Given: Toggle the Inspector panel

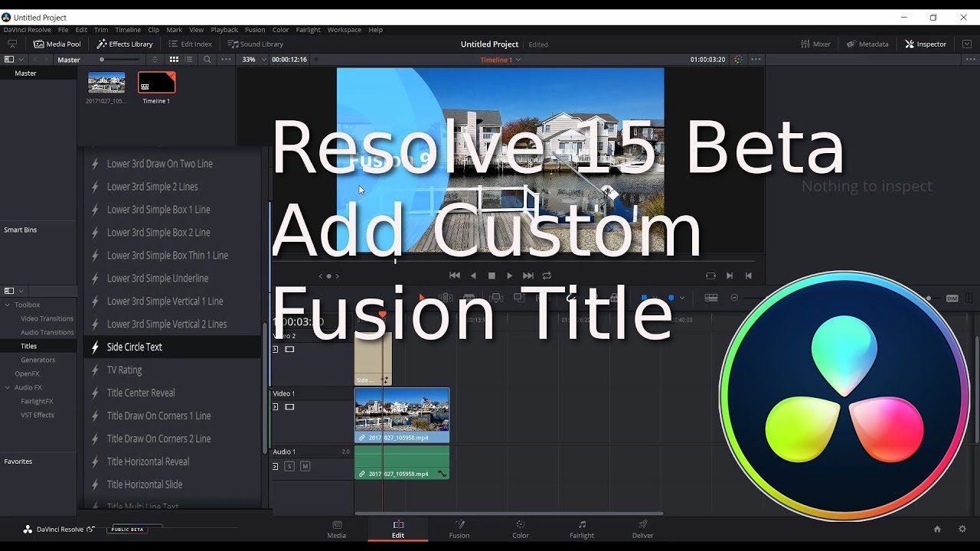Looking at the screenshot, I should (926, 44).
